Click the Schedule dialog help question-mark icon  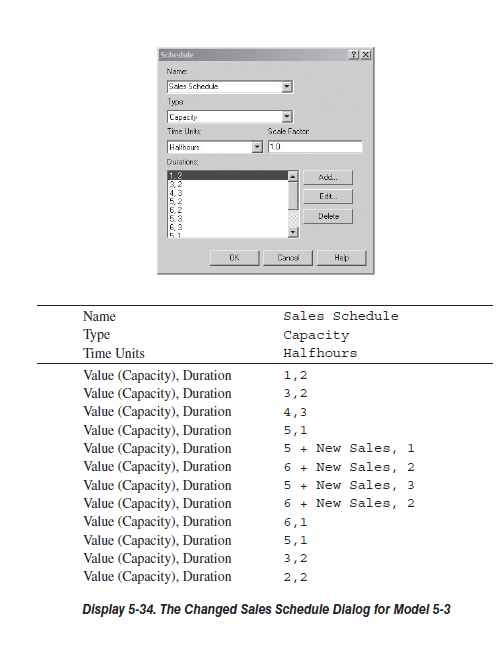point(354,55)
